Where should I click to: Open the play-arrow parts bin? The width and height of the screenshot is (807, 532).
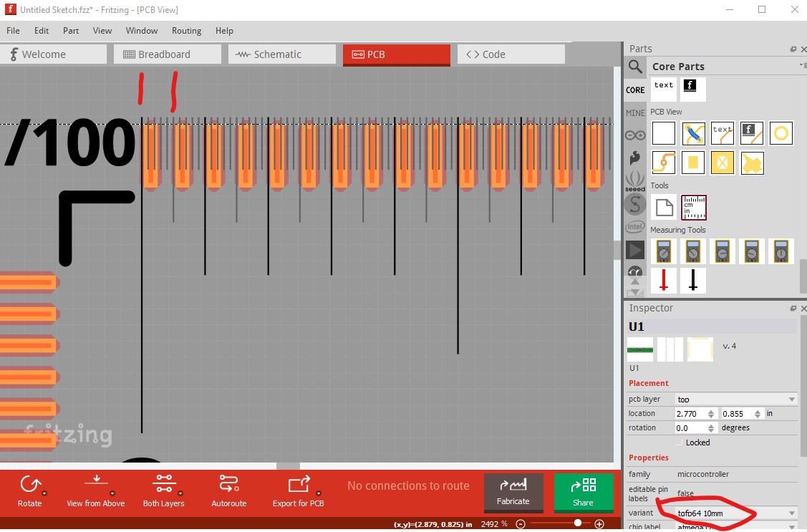tap(635, 250)
